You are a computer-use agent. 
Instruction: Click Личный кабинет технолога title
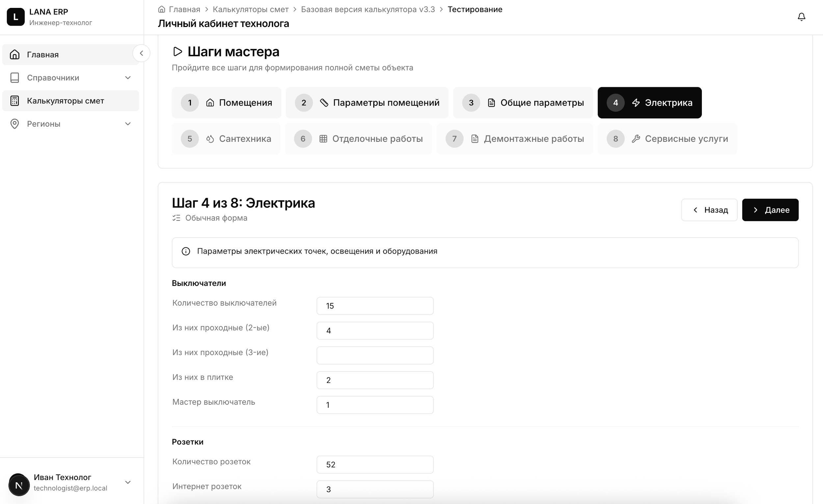[x=223, y=24]
